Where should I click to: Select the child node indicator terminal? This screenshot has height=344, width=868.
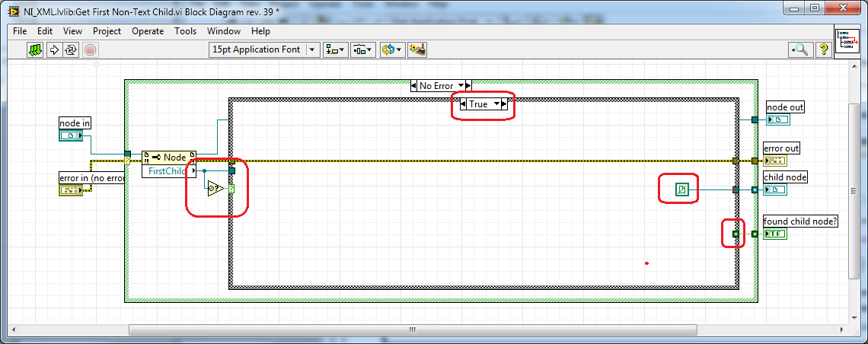774,190
